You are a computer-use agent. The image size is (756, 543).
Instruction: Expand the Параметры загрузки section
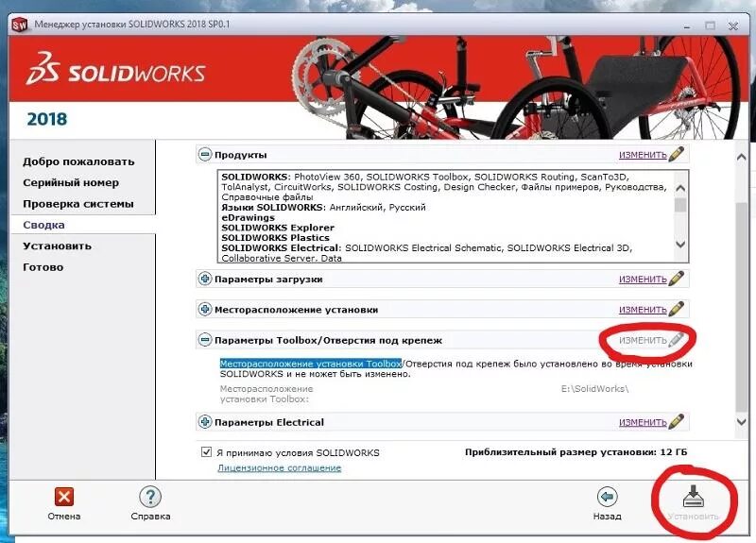point(205,279)
